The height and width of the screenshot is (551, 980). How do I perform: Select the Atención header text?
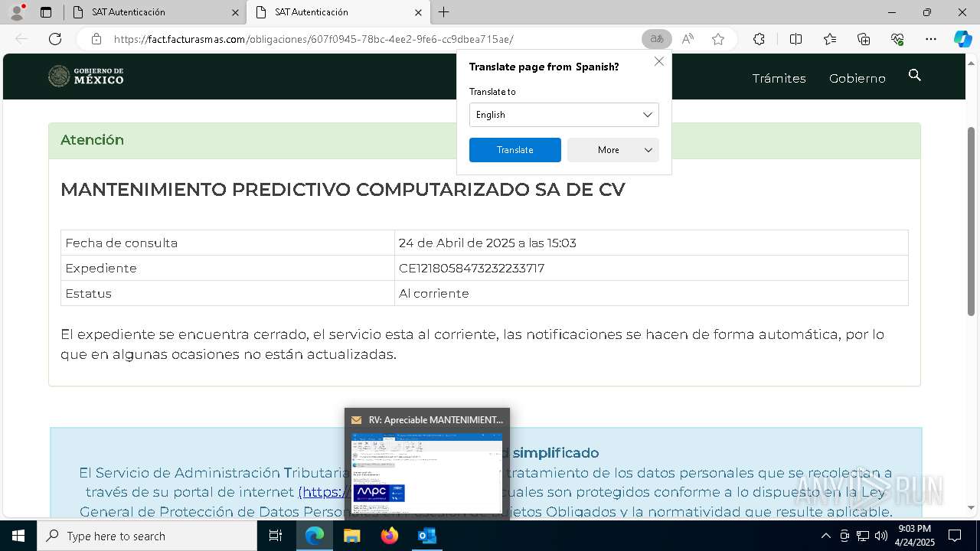click(x=92, y=140)
